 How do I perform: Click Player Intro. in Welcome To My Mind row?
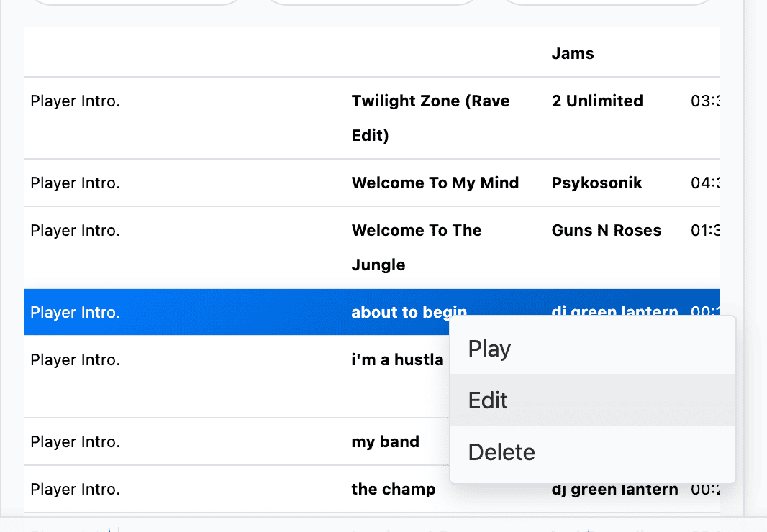click(75, 183)
